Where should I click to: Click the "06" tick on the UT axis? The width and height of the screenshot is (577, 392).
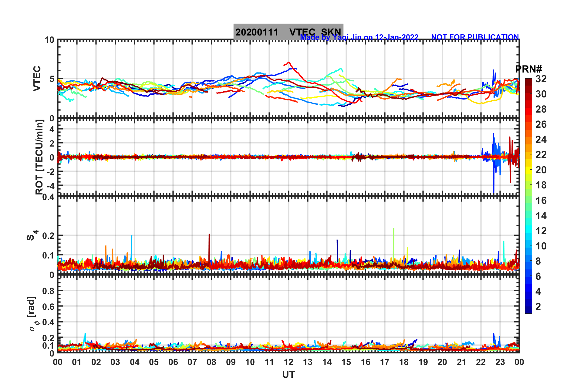(x=173, y=362)
